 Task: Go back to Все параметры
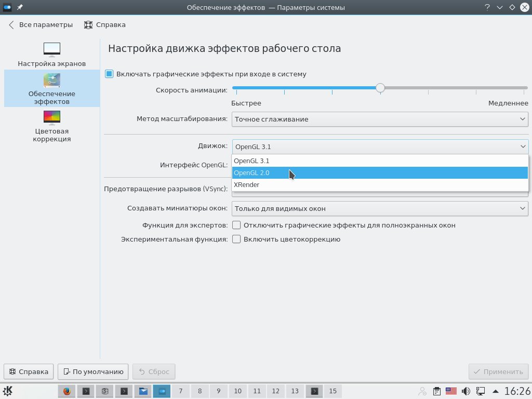click(41, 25)
